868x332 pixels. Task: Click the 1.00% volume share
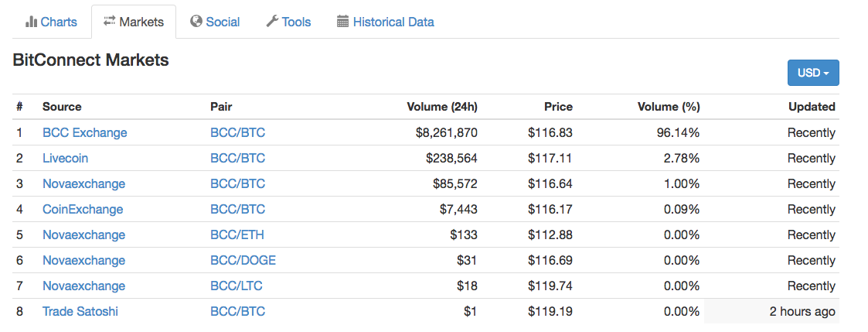[x=682, y=184]
